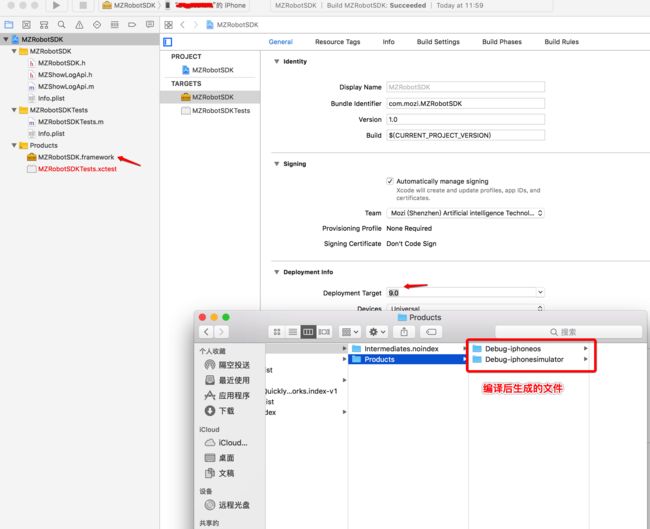
Task: Collapse the Products group in navigator
Action: 14,145
